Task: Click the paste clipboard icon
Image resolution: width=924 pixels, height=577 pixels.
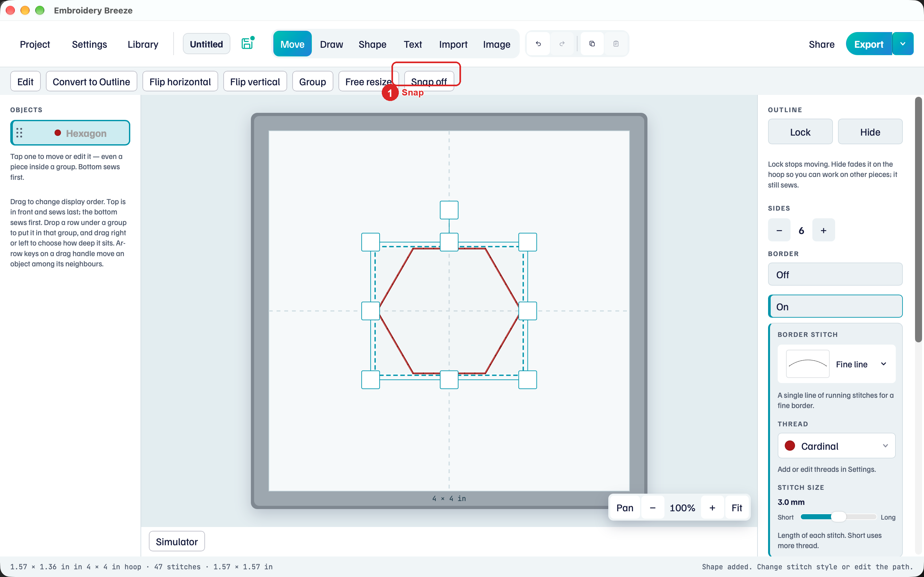Action: tap(616, 44)
